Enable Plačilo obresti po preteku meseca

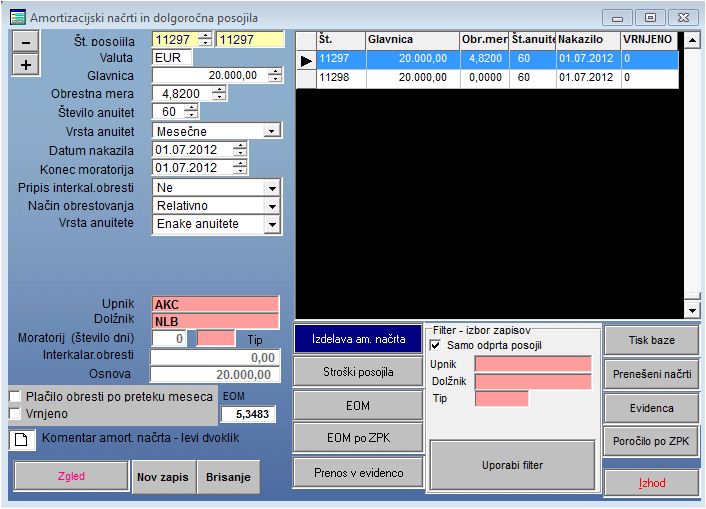point(14,396)
